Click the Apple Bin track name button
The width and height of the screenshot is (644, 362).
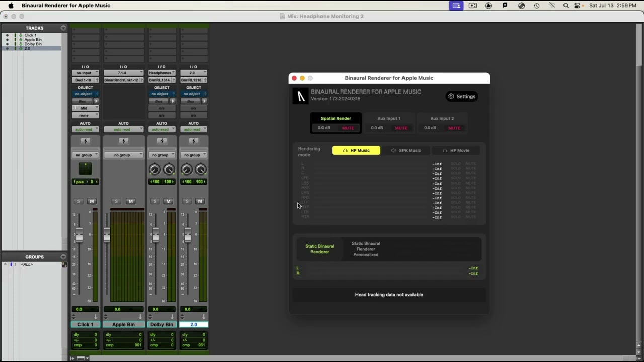pos(123,325)
